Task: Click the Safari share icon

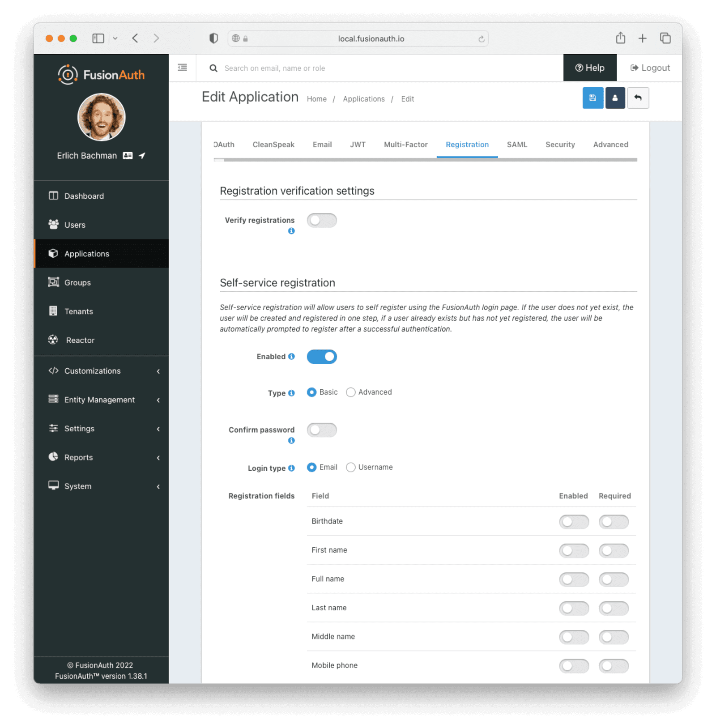Action: tap(621, 38)
